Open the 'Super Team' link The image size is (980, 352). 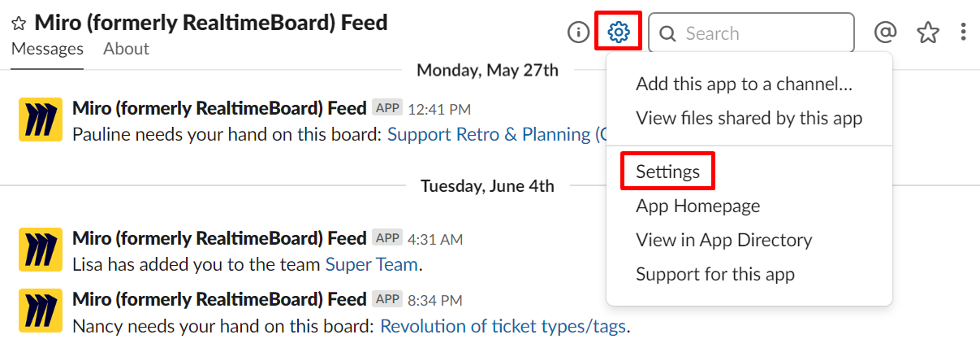[x=371, y=264]
